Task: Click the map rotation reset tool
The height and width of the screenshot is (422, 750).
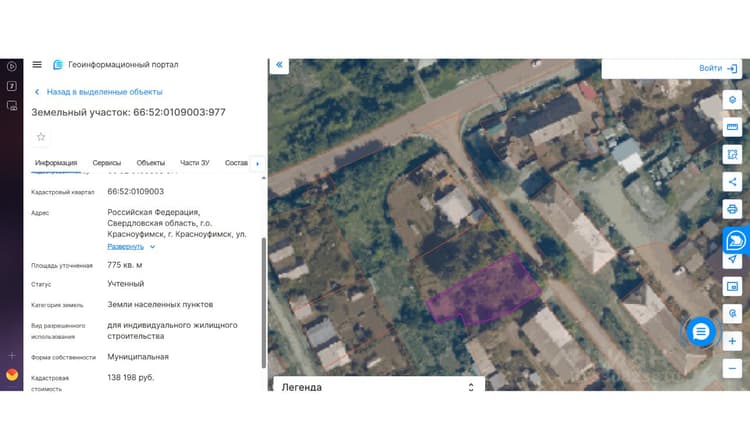Action: (x=732, y=314)
